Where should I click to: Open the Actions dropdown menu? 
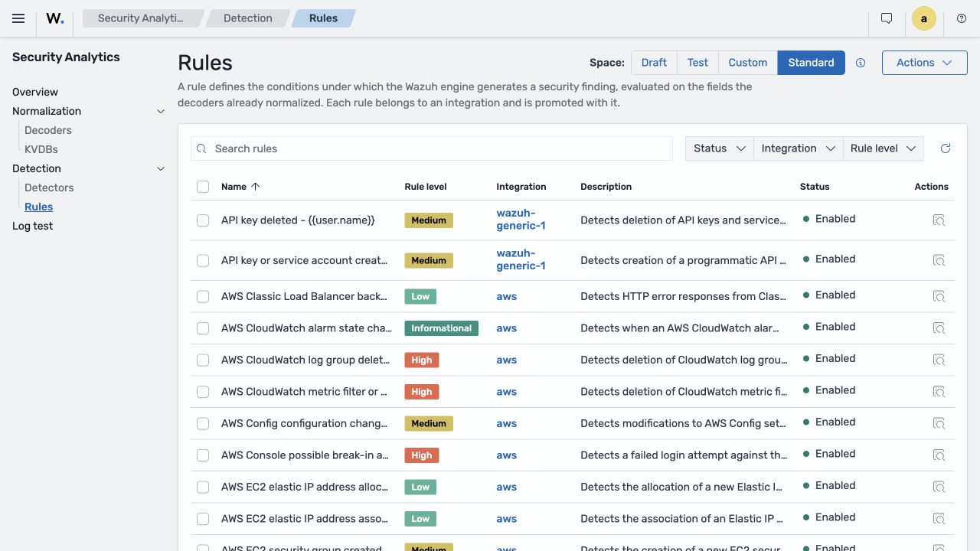coord(925,63)
